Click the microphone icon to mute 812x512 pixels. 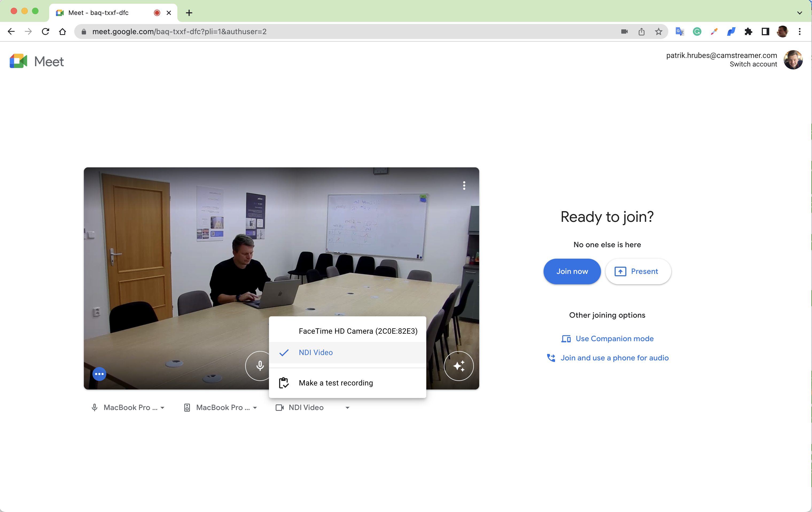(260, 366)
